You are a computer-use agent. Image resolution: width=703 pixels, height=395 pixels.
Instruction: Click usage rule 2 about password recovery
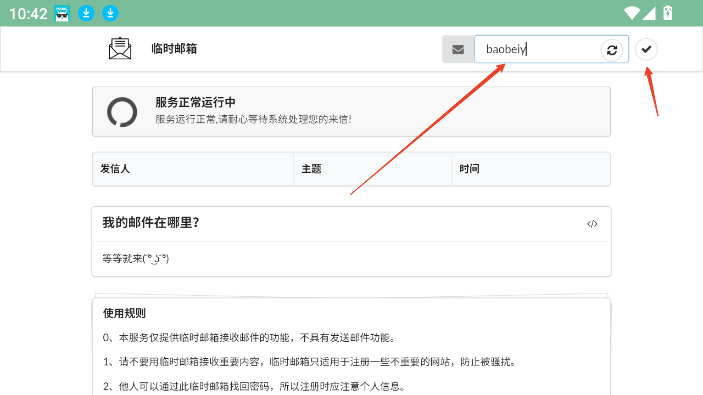tap(255, 386)
